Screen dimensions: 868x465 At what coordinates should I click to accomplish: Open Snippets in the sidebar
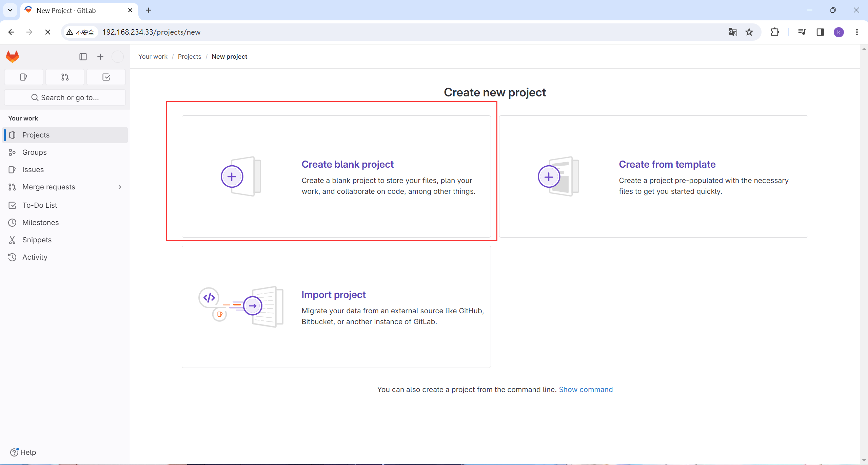point(37,240)
